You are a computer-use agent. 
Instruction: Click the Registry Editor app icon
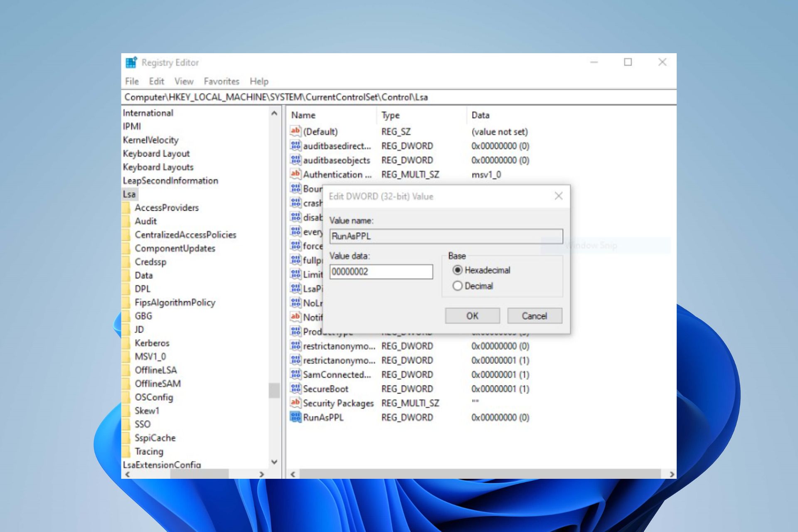131,62
